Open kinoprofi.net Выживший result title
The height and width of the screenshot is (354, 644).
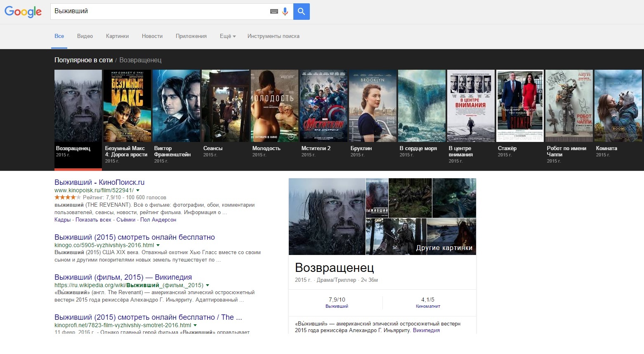(148, 317)
